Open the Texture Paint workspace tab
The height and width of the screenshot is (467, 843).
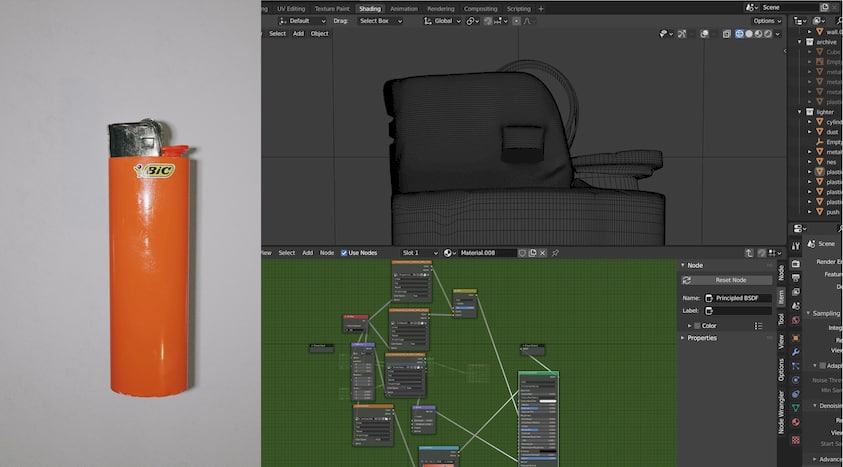click(x=332, y=9)
